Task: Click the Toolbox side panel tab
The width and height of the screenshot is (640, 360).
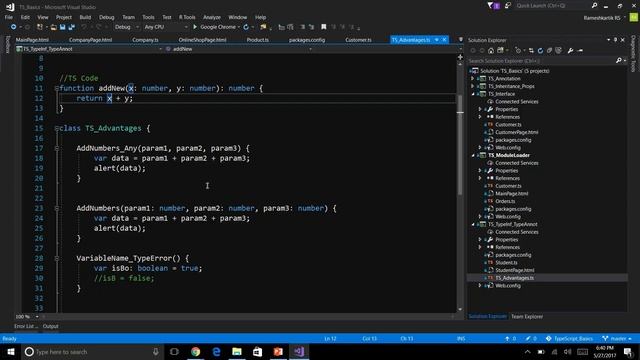Action: point(7,44)
